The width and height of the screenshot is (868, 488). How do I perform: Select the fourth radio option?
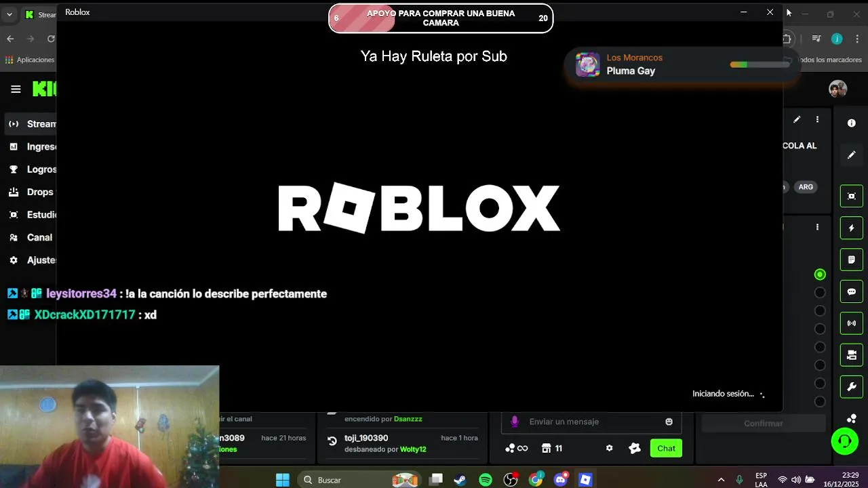[x=820, y=329]
